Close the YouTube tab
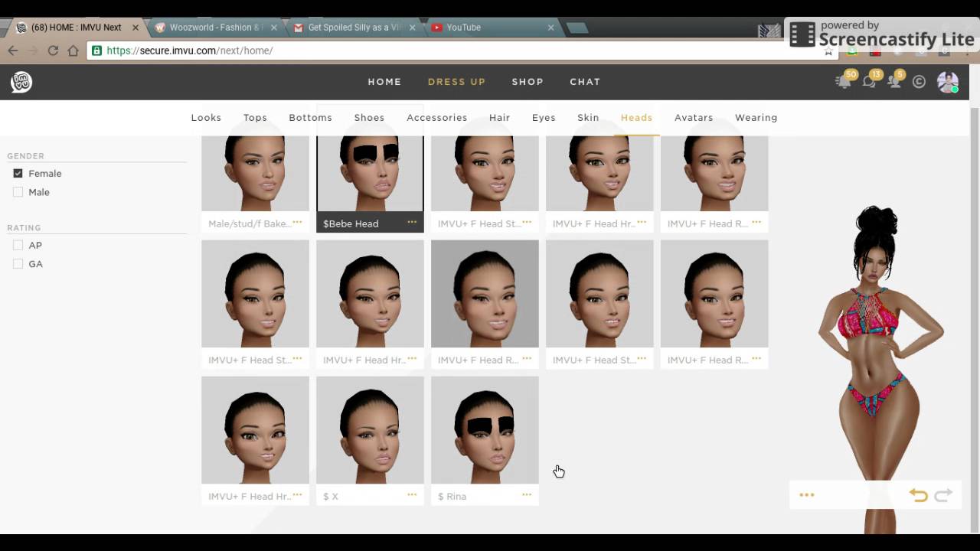980x551 pixels. coord(550,28)
